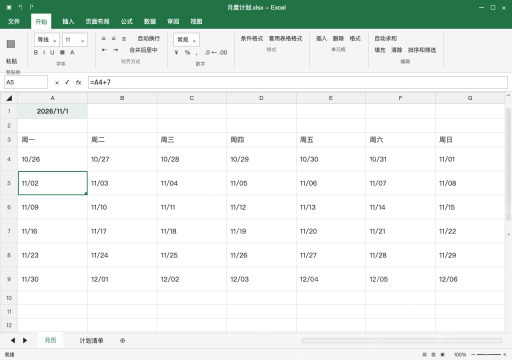The width and height of the screenshot is (512, 360).
Task: Apply comma thousands separator style
Action: [197, 53]
